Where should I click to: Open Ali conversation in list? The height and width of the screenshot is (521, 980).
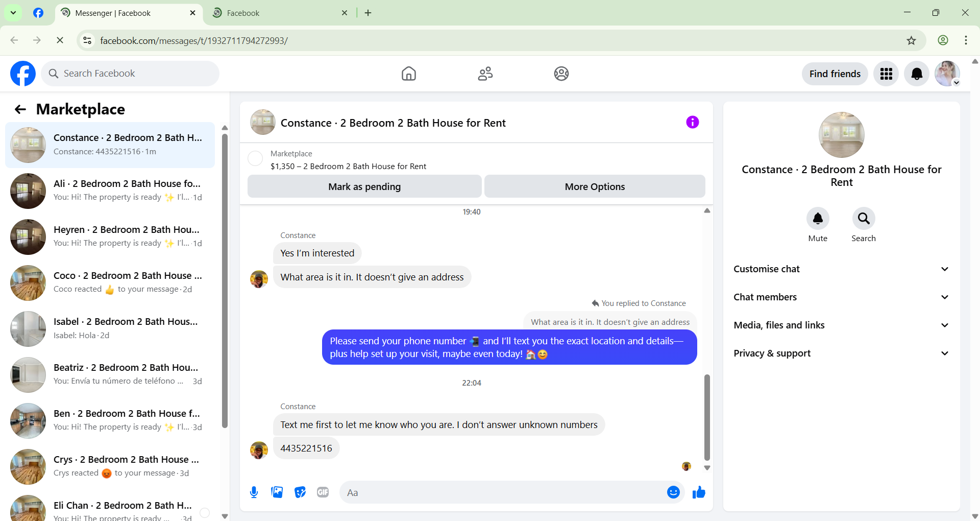point(110,191)
